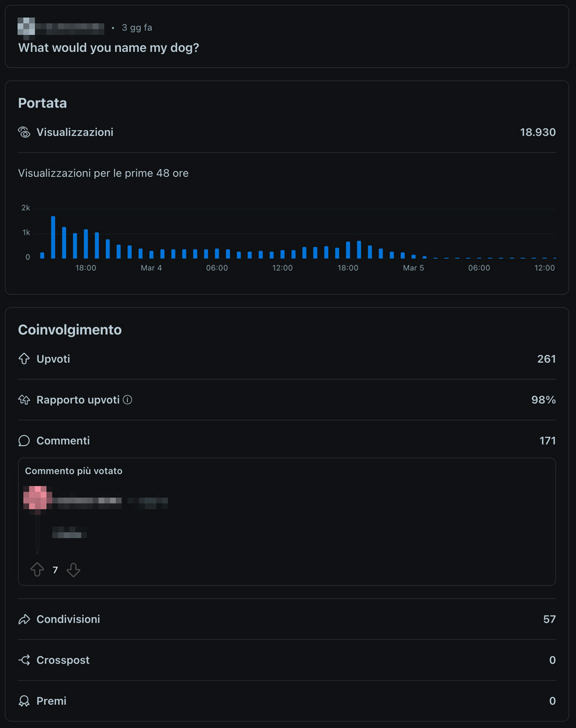Click the 18:00 peak bar on Mar 4
Image resolution: width=576 pixels, height=728 pixels.
coord(359,249)
